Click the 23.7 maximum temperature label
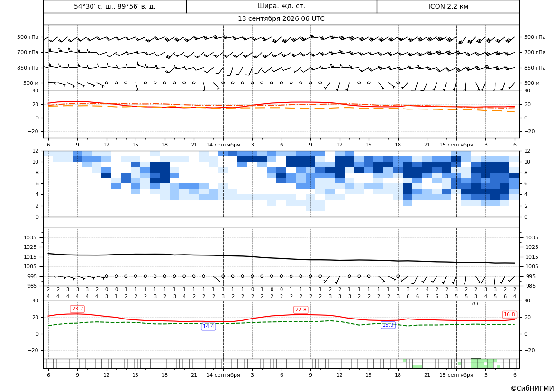 point(77,309)
